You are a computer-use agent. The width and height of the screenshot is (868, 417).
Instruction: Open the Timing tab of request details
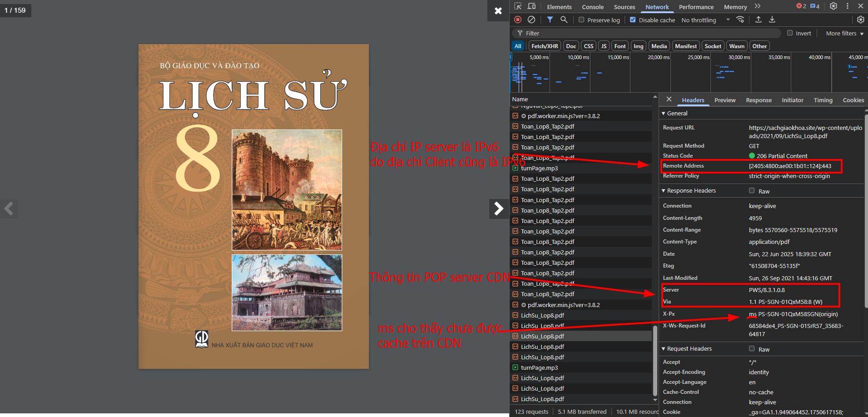(823, 100)
